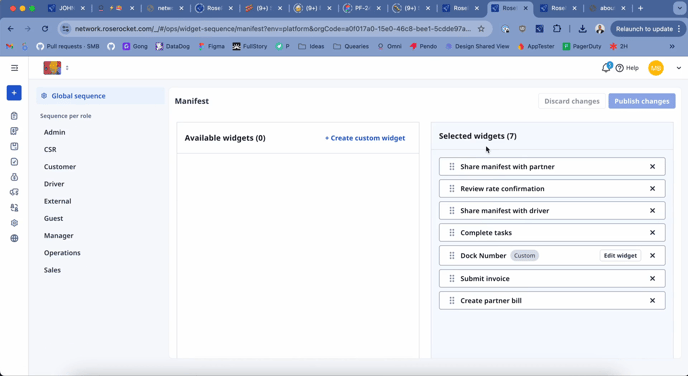Open the gear settings icon in the left sidebar
The image size is (688, 376).
[x=14, y=223]
